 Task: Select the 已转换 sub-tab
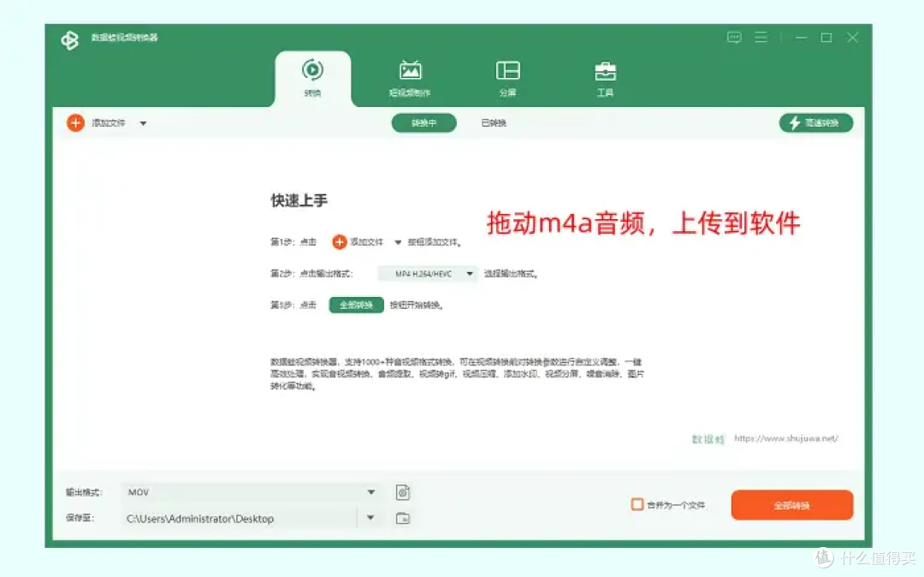[494, 123]
